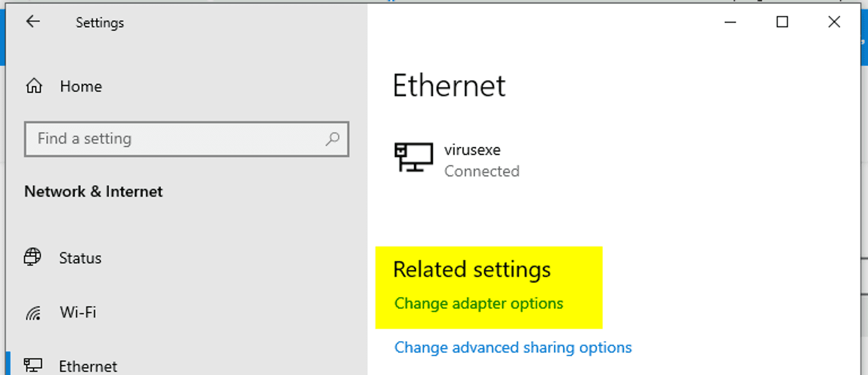Switch to the Wi-Fi section
Screen dimensions: 868x375
click(78, 312)
